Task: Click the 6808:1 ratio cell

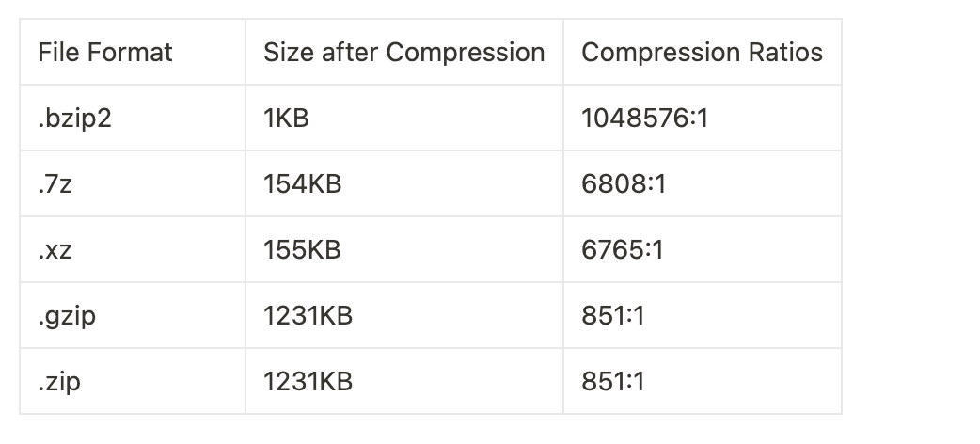Action: [x=624, y=184]
